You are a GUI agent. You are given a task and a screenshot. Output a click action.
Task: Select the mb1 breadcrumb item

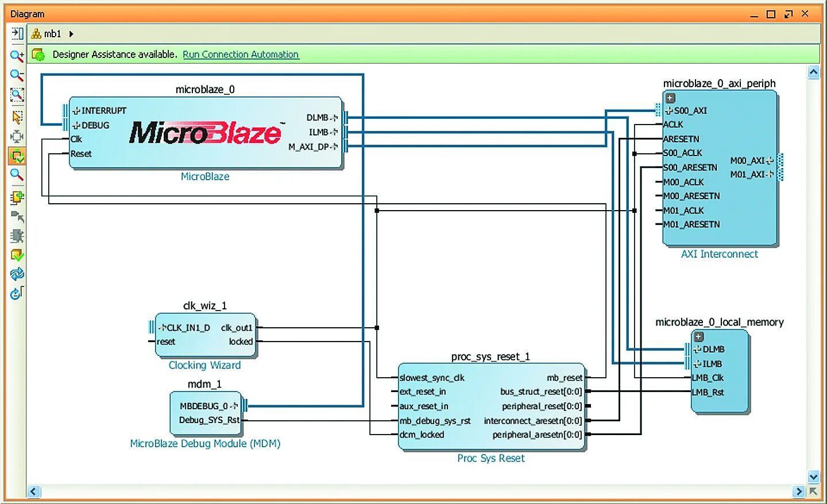[51, 33]
